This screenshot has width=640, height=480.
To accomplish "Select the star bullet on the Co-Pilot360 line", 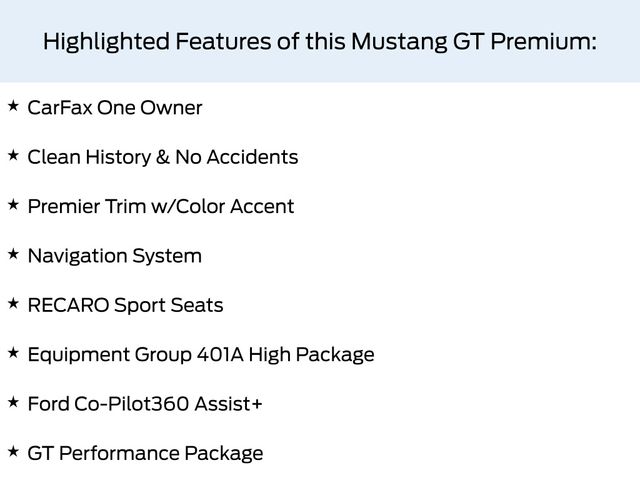I will coord(13,402).
